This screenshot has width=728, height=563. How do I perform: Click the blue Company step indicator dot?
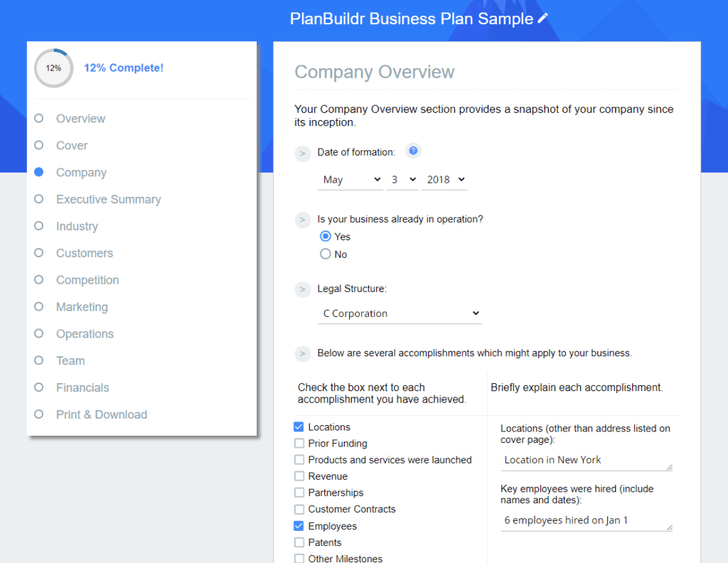[x=39, y=172]
